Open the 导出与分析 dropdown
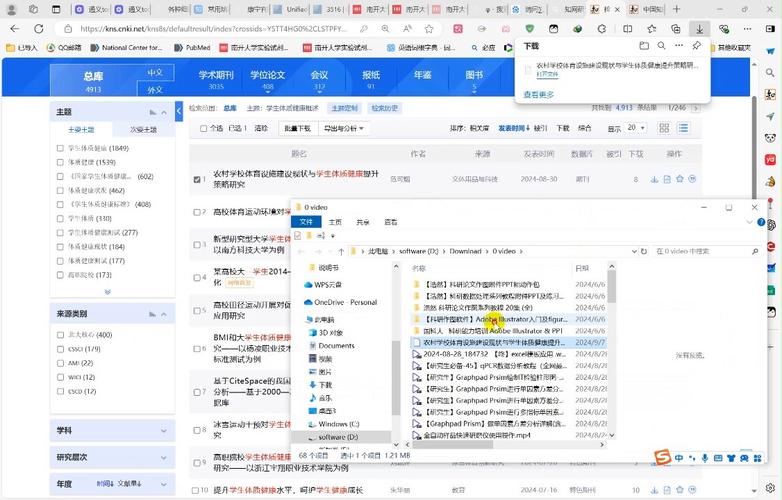Screen dimensions: 782x500 345,128
